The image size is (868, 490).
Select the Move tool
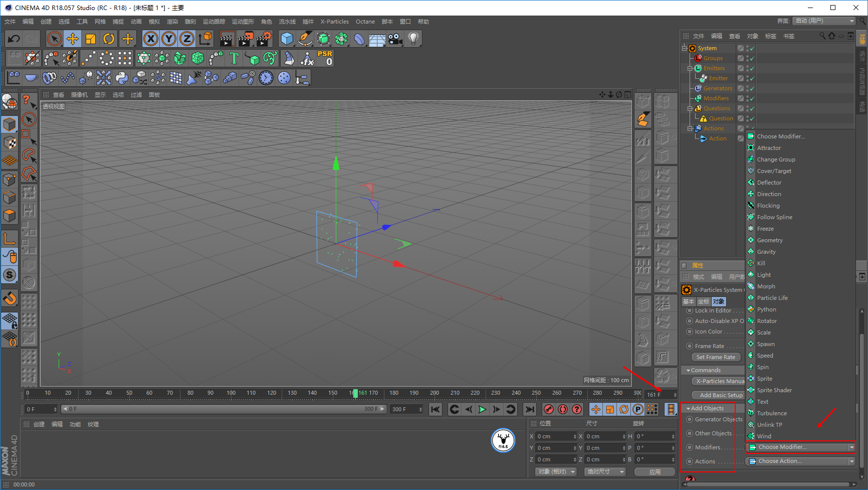click(x=73, y=39)
